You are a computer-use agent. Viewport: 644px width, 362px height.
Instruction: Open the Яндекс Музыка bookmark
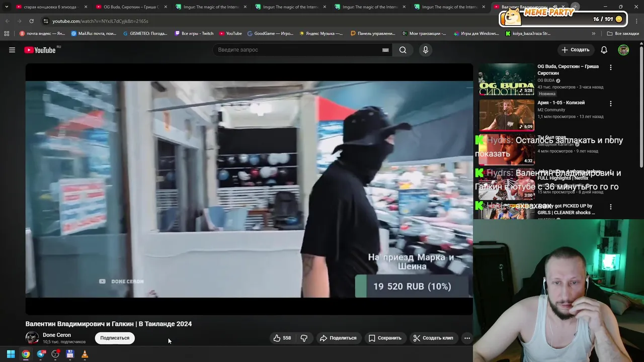click(321, 34)
